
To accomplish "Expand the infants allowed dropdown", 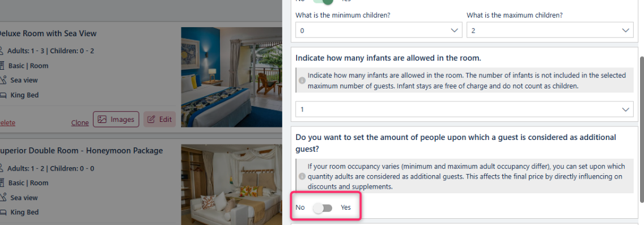I will pyautogui.click(x=464, y=109).
